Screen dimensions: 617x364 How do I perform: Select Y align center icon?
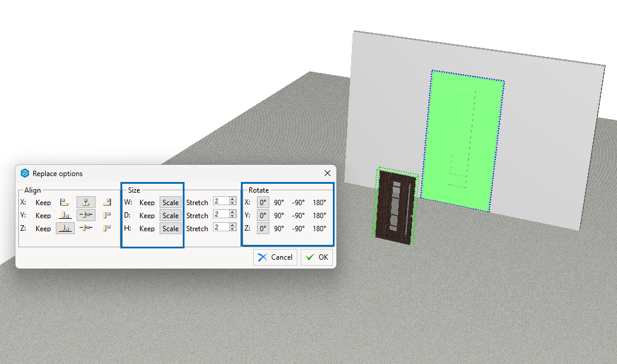pos(86,215)
